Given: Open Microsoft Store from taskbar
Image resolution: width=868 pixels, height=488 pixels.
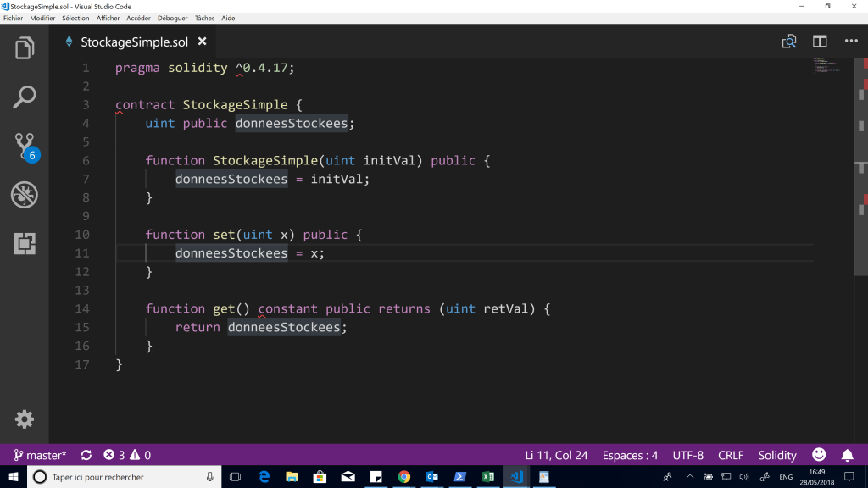Looking at the screenshot, I should pos(320,477).
